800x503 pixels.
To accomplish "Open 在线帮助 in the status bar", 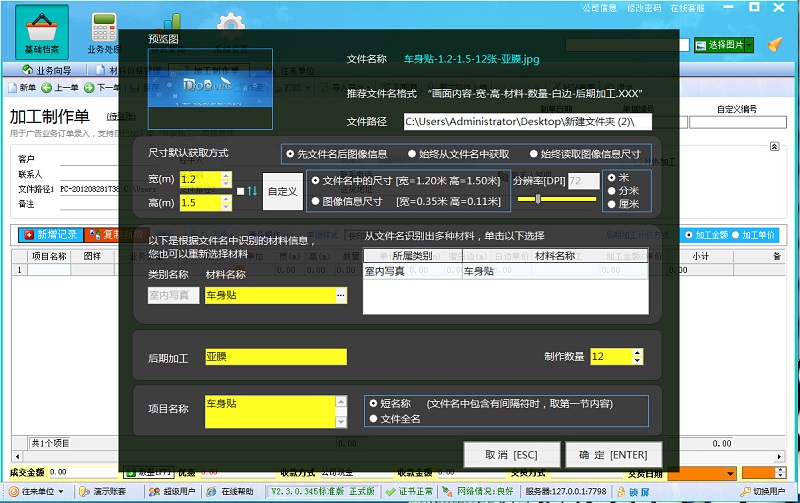I will [x=229, y=491].
